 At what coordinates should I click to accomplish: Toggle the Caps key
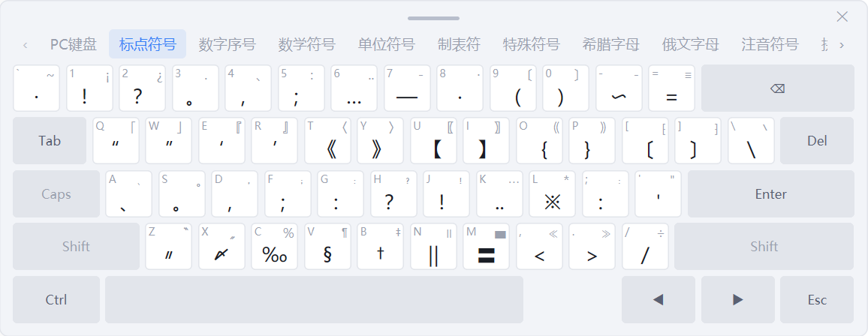pos(56,194)
